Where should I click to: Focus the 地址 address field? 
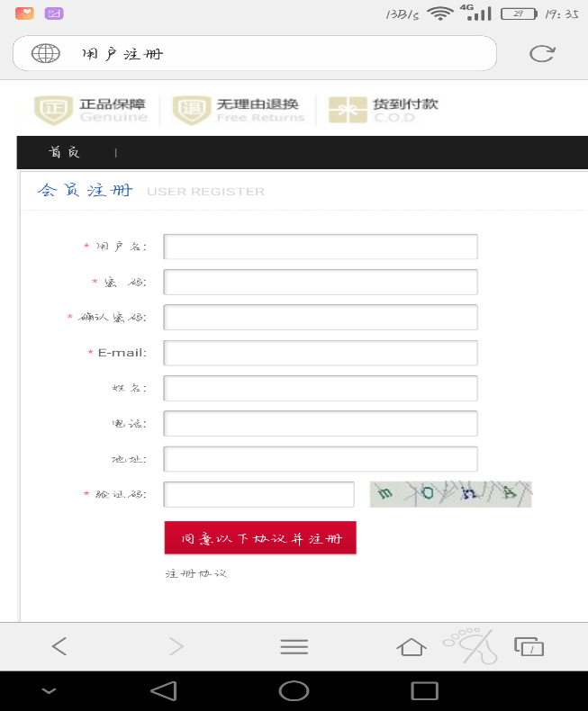[321, 459]
